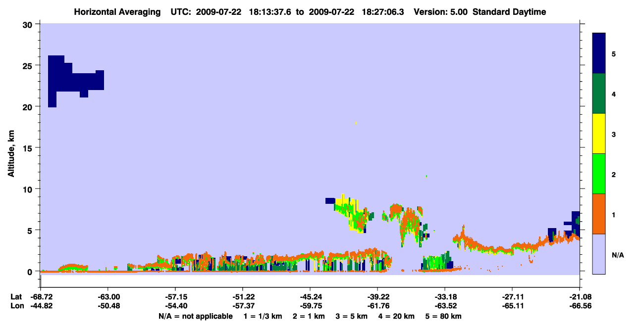Click the 'N/A = not applicable' legend note
This screenshot has height=330, width=644.
pos(195,316)
